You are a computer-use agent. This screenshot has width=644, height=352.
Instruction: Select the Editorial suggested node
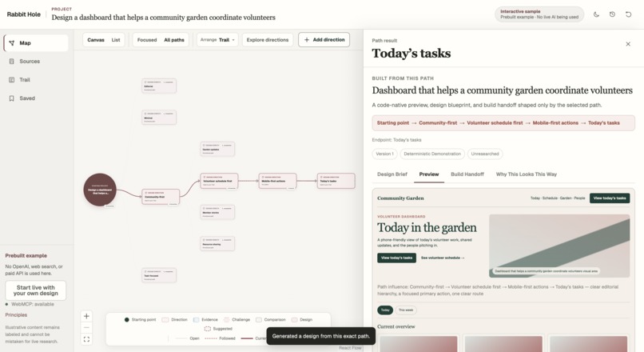[x=159, y=86]
